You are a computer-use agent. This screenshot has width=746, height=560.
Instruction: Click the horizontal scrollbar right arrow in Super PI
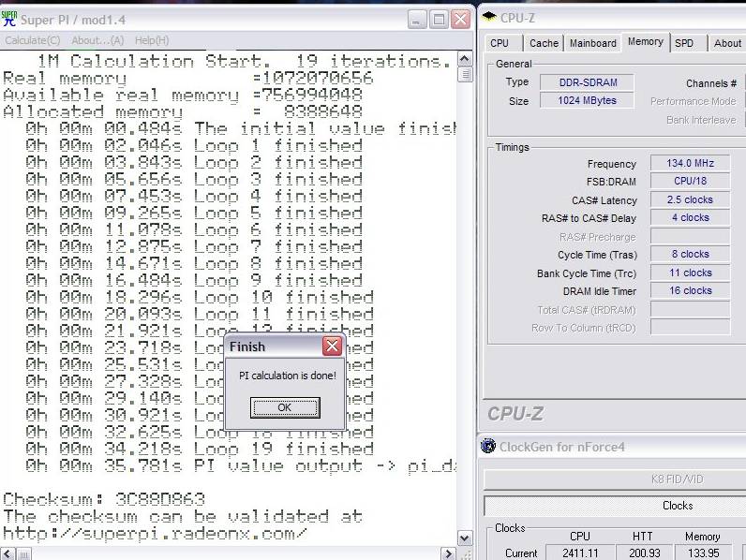pyautogui.click(x=448, y=553)
